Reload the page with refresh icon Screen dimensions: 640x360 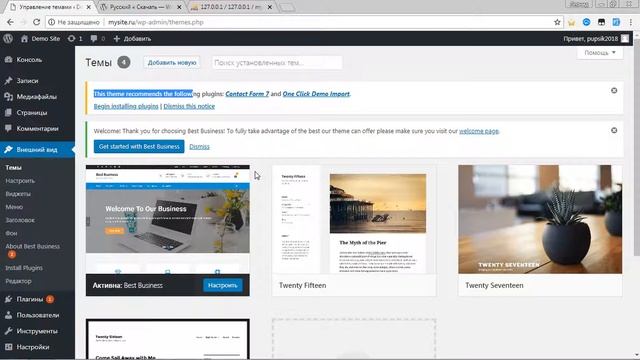coord(36,22)
